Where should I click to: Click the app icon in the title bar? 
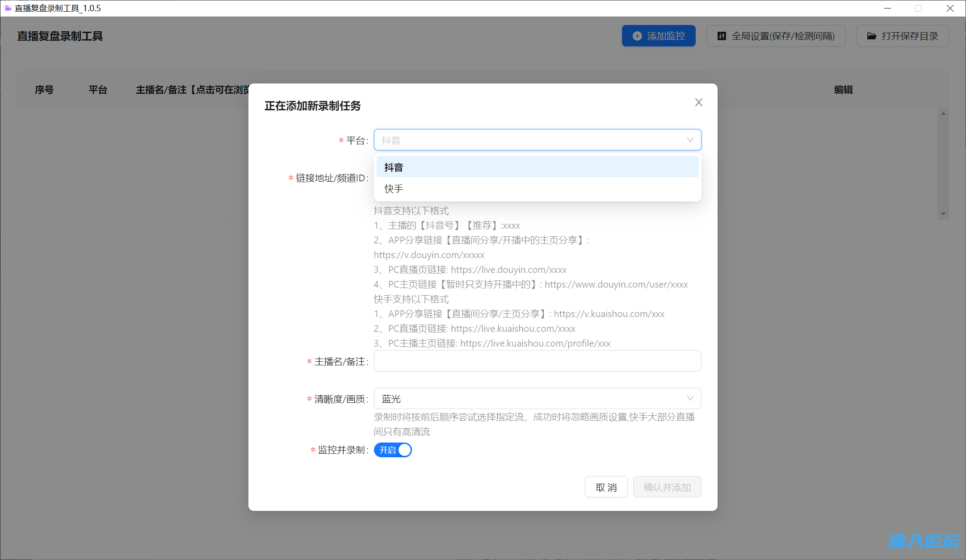8,8
